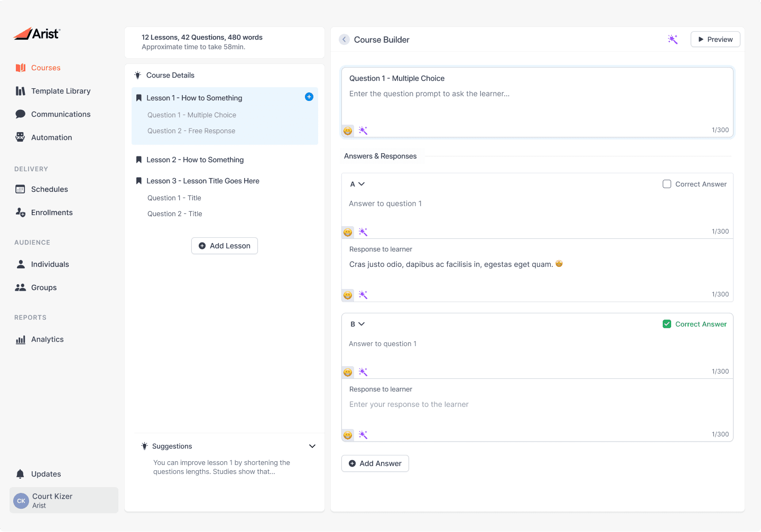Click the Lesson 2 bookmark icon
Viewport: 761px width, 532px height.
[139, 160]
